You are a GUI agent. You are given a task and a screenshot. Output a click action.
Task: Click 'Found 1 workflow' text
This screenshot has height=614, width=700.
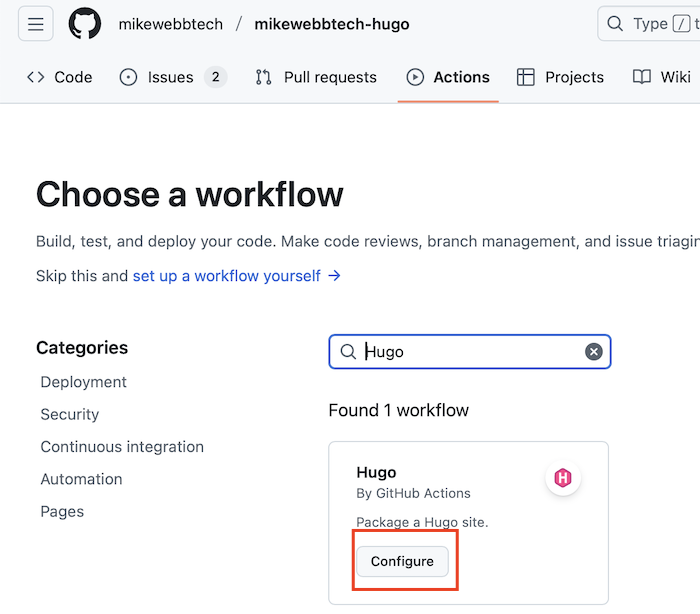399,410
